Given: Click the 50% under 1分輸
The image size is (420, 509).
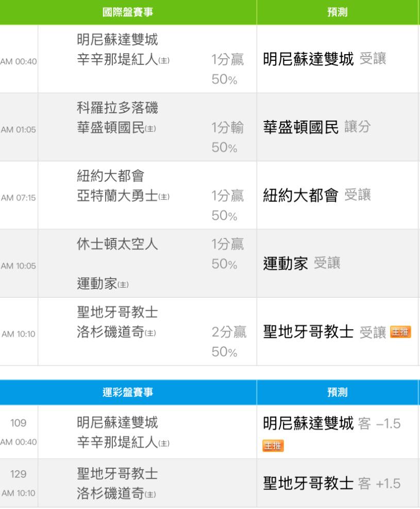Looking at the screenshot, I should 225,148.
